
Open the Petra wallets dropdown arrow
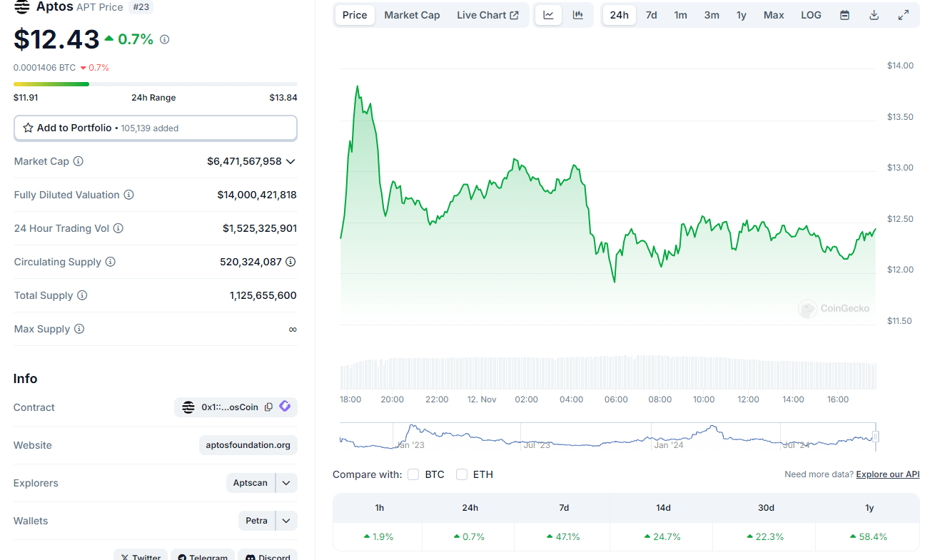[x=286, y=521]
